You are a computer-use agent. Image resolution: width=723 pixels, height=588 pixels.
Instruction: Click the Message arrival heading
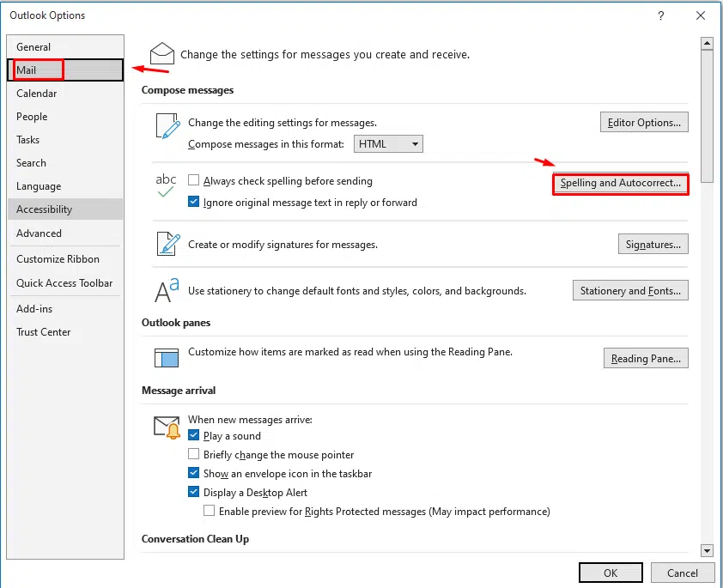click(x=179, y=391)
